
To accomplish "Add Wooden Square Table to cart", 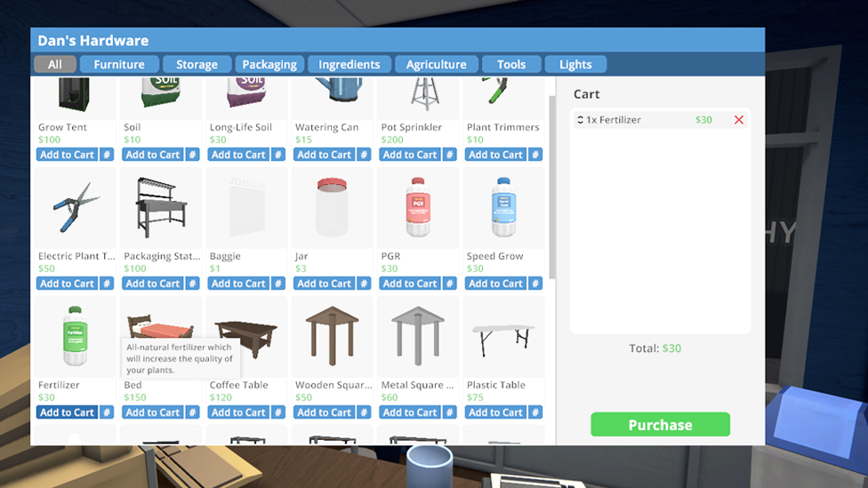I will coord(325,412).
